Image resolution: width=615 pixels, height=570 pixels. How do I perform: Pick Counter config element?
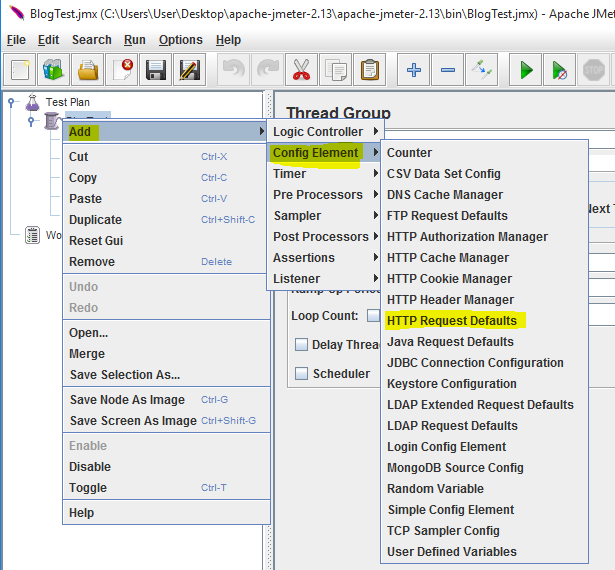484,153
